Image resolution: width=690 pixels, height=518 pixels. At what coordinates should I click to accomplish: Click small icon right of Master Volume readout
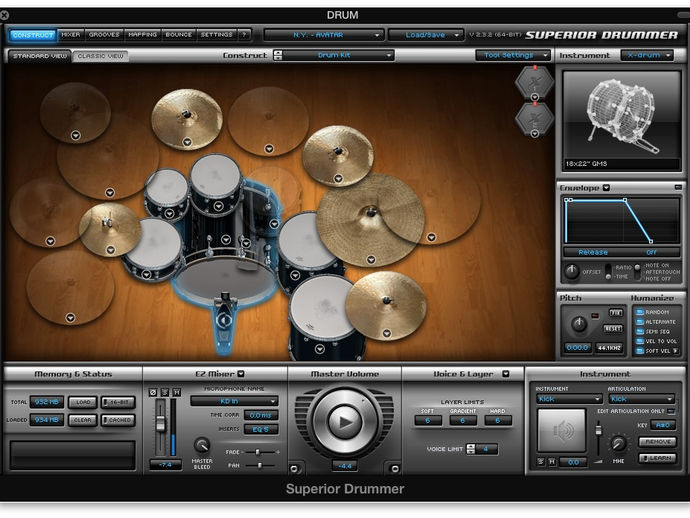point(395,468)
